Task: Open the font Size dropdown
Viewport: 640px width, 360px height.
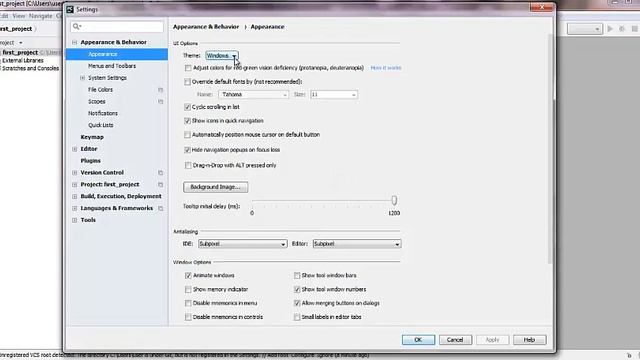Action: [334, 95]
